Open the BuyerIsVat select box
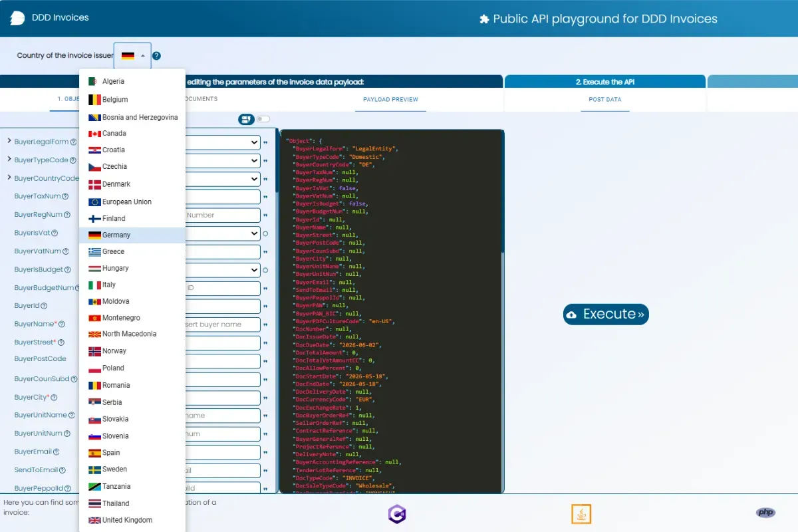 pyautogui.click(x=223, y=233)
